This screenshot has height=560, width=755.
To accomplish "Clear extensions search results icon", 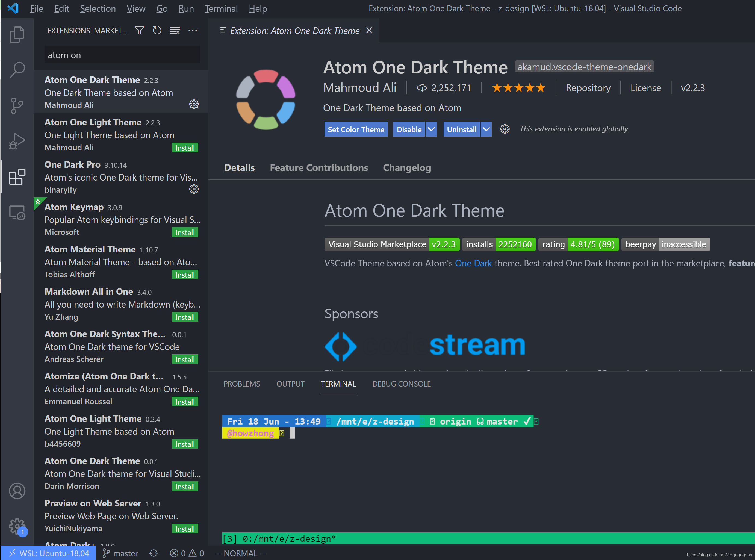I will point(175,31).
